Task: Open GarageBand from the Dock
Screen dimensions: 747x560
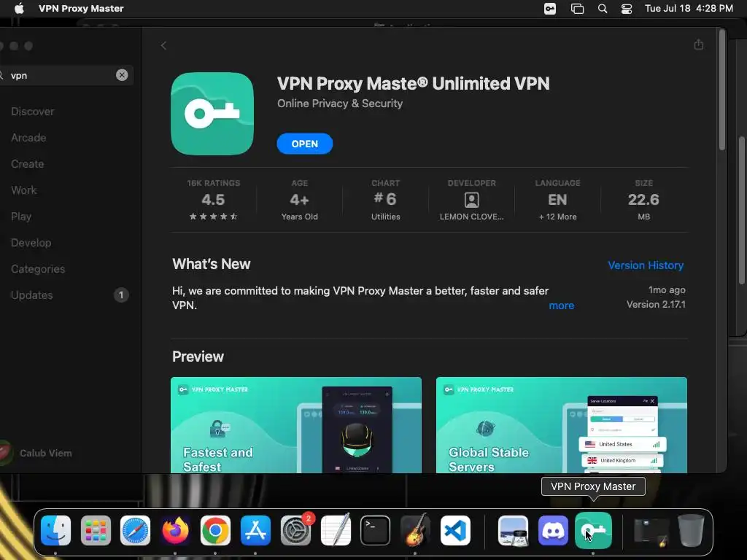Action: (415, 529)
